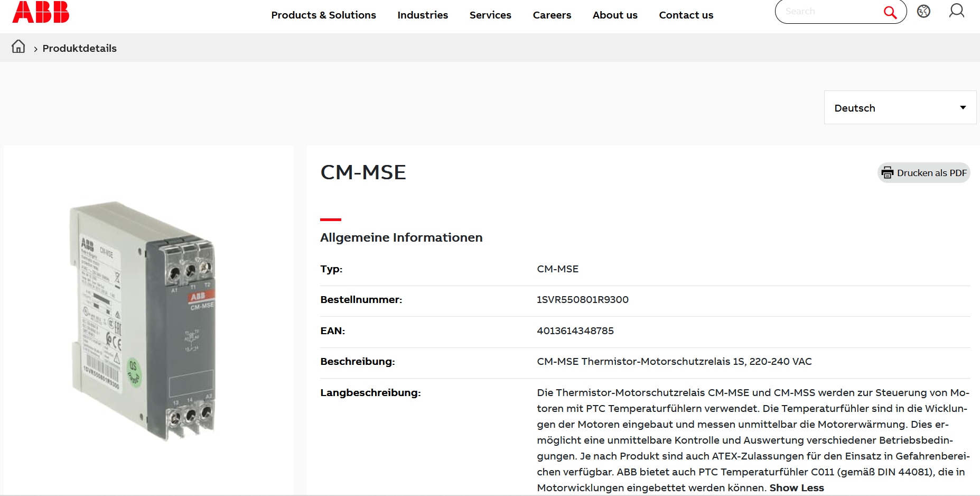This screenshot has width=980, height=496.
Task: Open the Industries menu
Action: click(x=423, y=15)
